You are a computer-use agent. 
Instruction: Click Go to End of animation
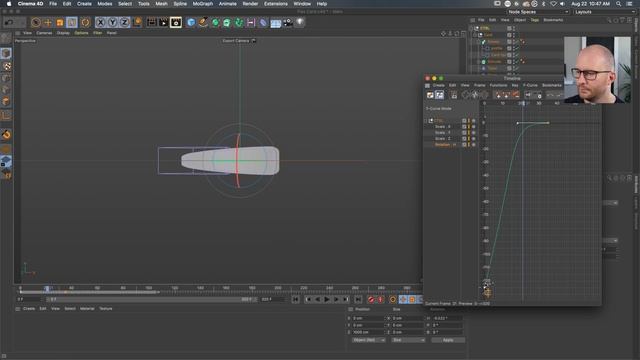pos(358,300)
